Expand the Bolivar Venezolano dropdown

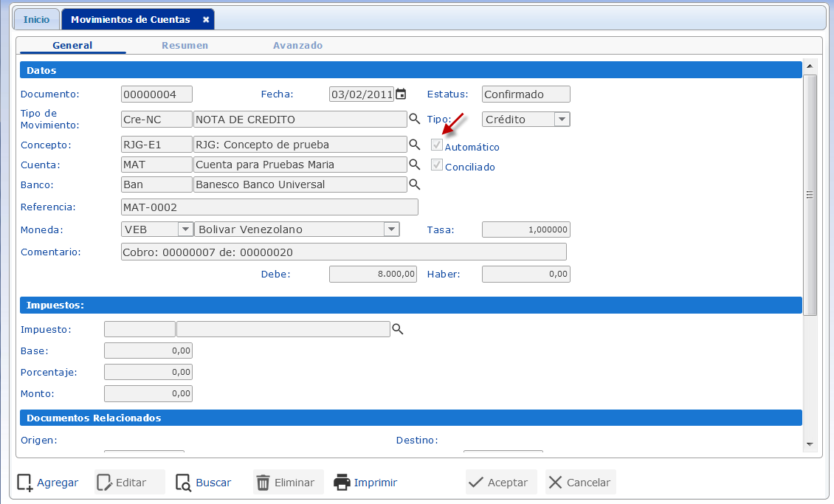391,229
